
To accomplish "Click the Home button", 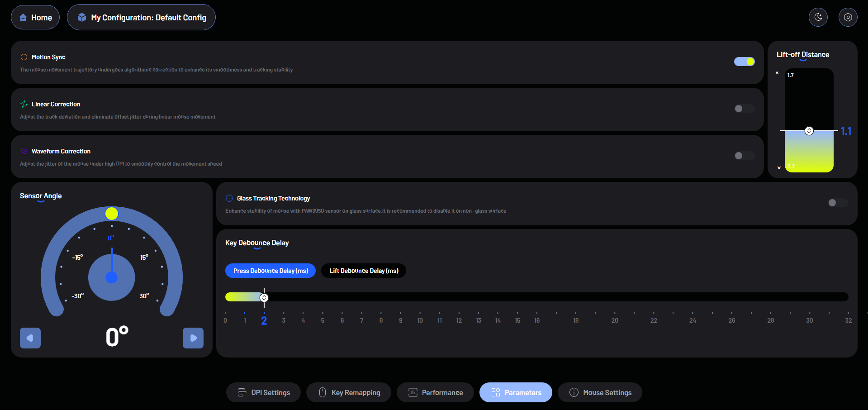I will coord(35,18).
